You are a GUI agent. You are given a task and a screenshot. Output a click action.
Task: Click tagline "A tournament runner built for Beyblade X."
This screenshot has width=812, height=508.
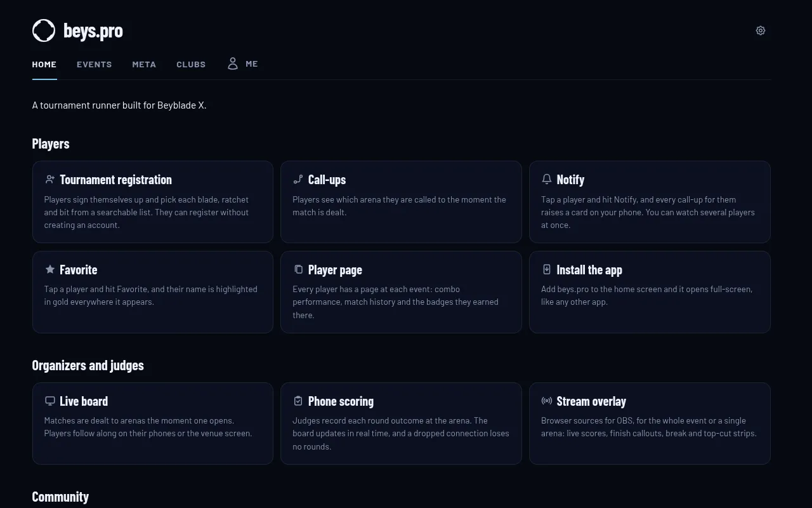point(119,105)
